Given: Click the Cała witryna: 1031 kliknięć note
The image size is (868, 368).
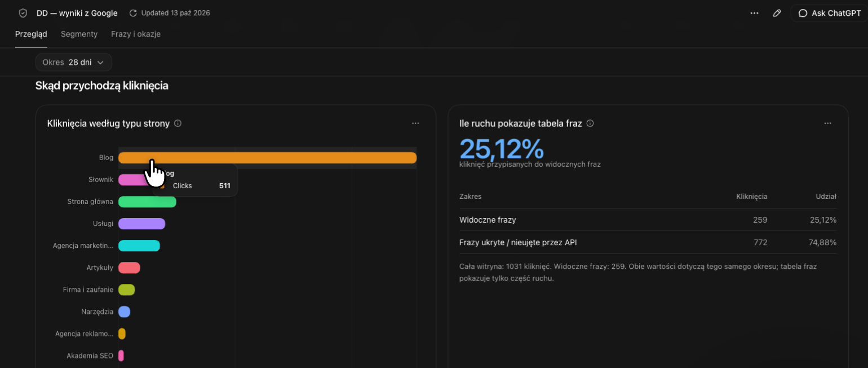Looking at the screenshot, I should click(638, 272).
